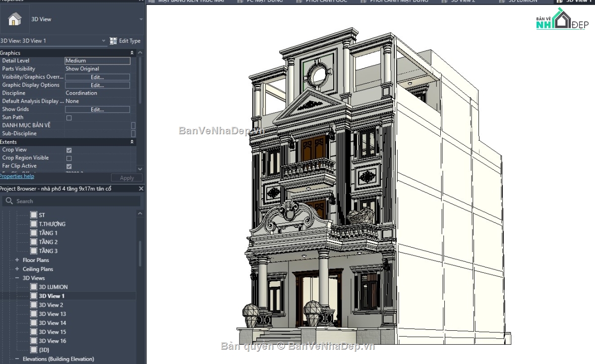
Task: Click the view icon beside TẦNG 1
Action: click(34, 233)
